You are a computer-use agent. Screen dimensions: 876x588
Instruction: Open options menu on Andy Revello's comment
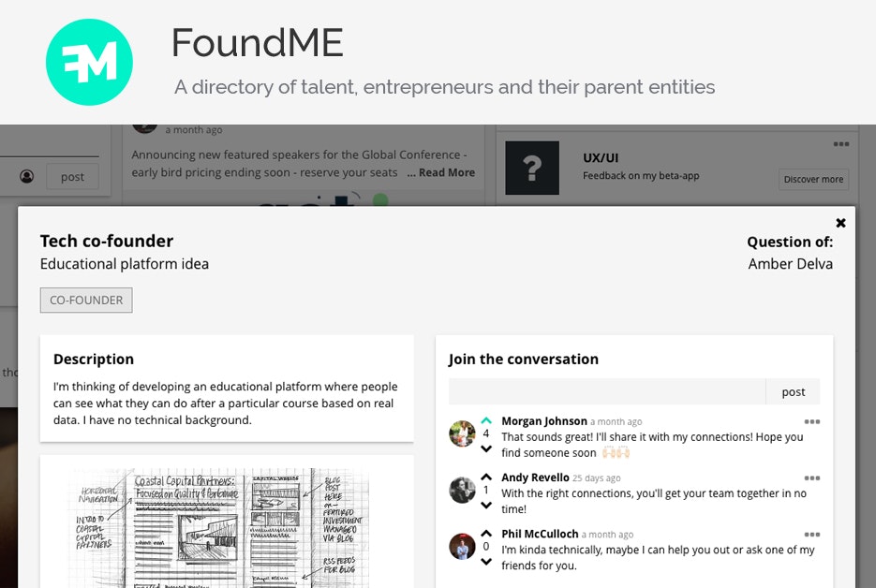click(812, 478)
